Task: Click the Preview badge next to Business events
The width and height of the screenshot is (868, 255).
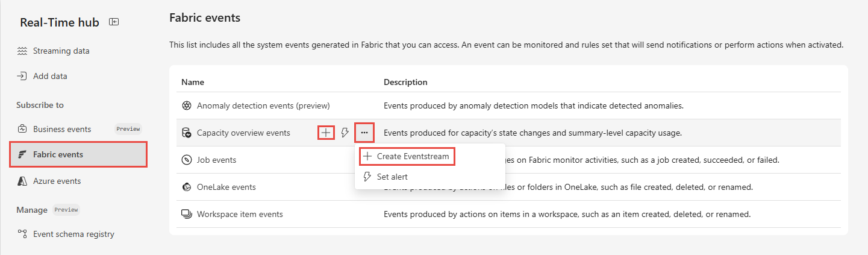Action: tap(128, 129)
